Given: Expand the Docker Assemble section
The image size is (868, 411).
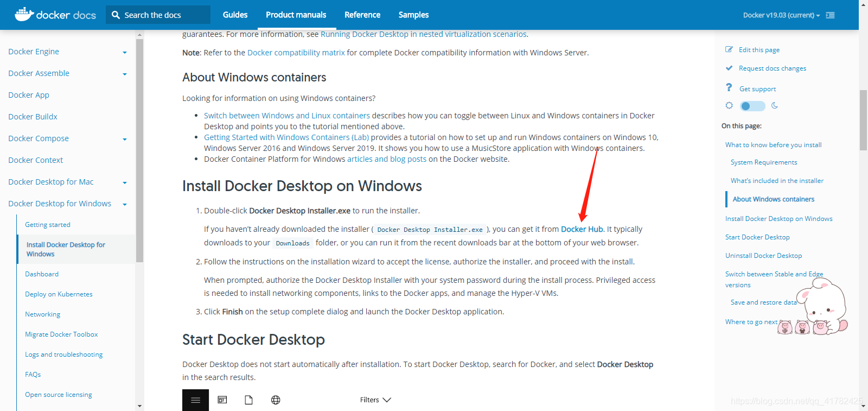Looking at the screenshot, I should pos(125,74).
